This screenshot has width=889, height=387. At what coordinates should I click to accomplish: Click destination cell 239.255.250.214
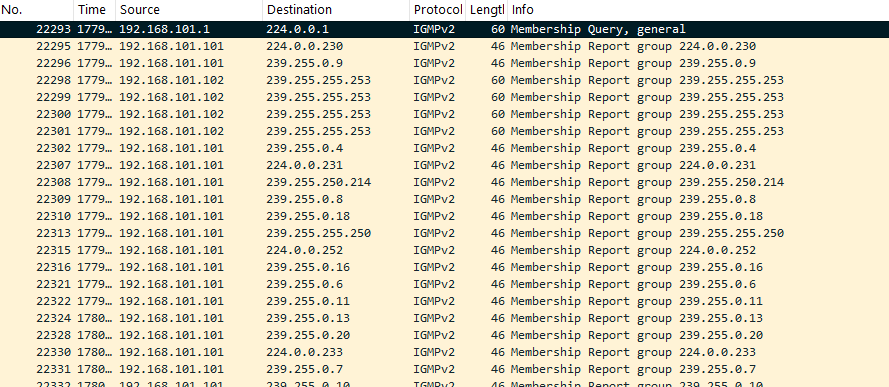319,182
